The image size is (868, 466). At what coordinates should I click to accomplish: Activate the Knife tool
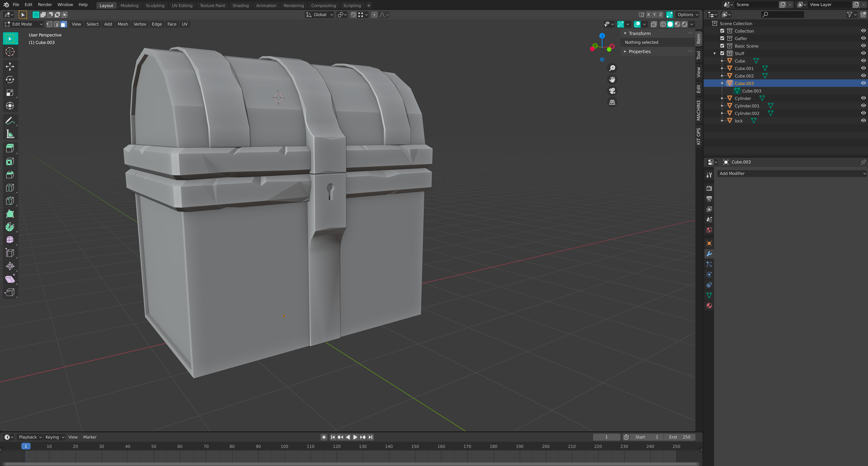pos(10,201)
